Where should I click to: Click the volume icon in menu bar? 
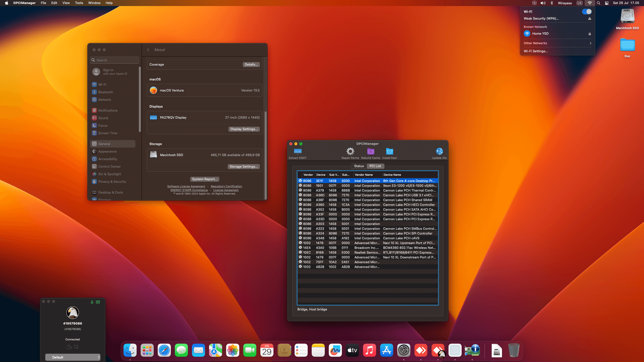(x=543, y=3)
